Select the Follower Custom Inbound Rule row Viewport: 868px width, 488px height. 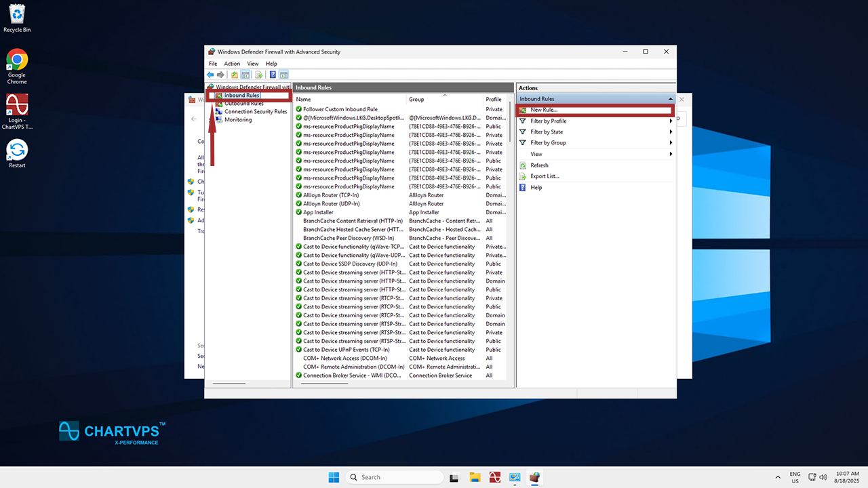tap(340, 109)
